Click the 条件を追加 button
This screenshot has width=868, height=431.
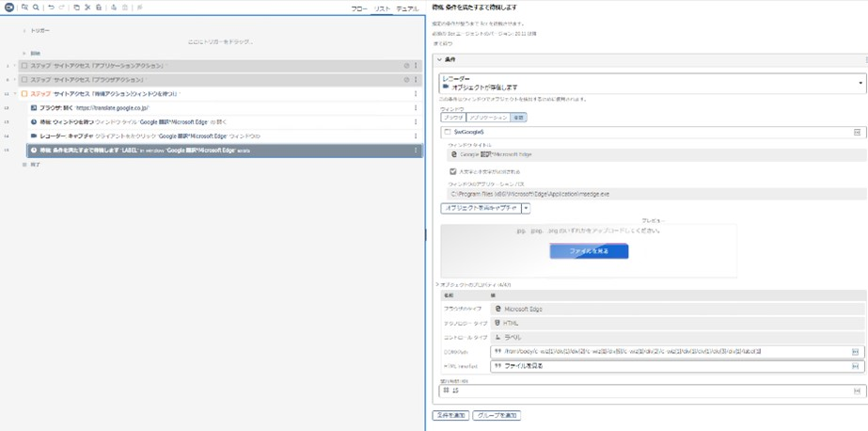pos(450,415)
